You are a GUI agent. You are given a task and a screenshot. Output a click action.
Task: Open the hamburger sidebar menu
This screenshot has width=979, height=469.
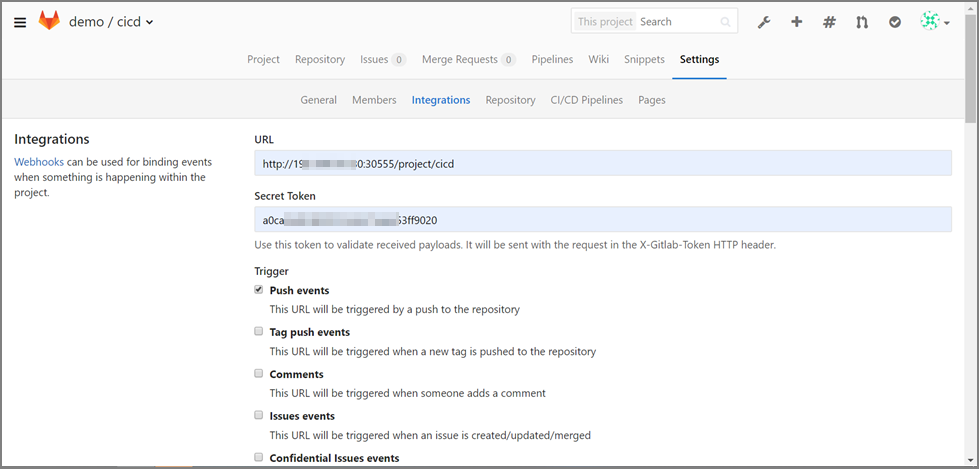[x=20, y=22]
